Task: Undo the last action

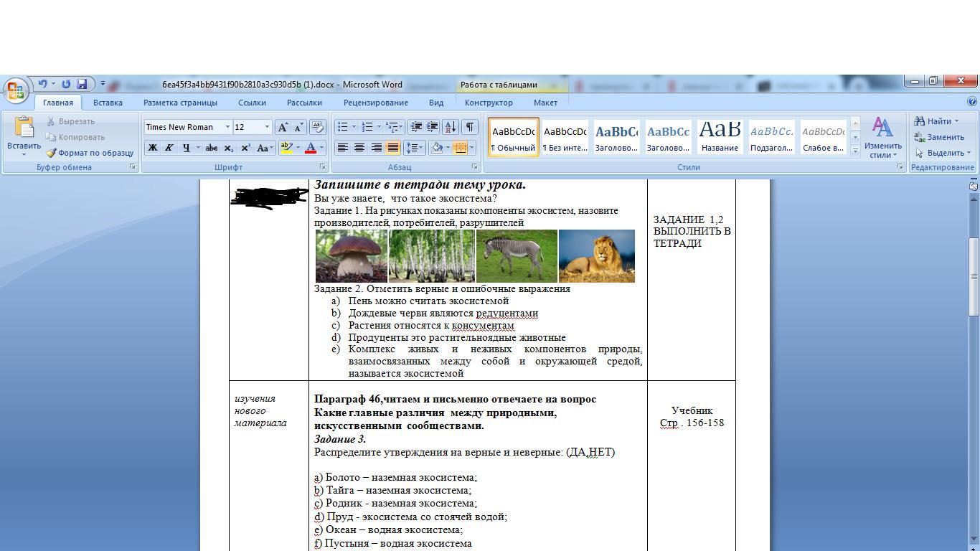Action: tap(43, 84)
